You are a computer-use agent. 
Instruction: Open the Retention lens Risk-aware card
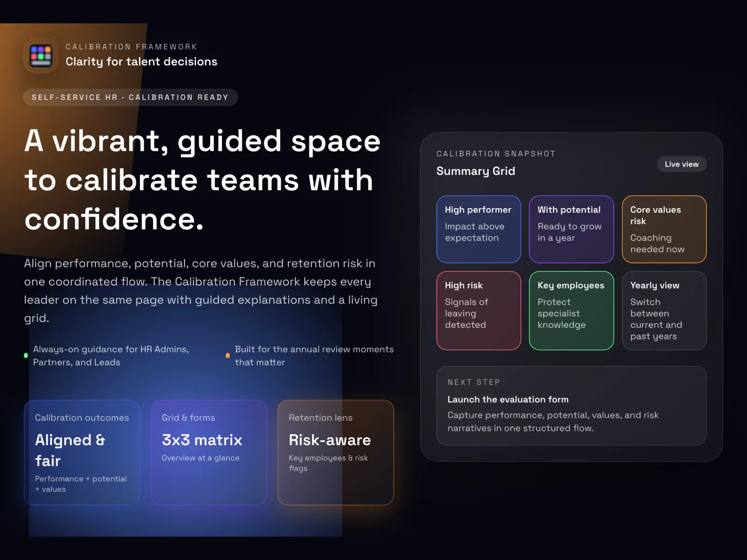click(x=335, y=452)
